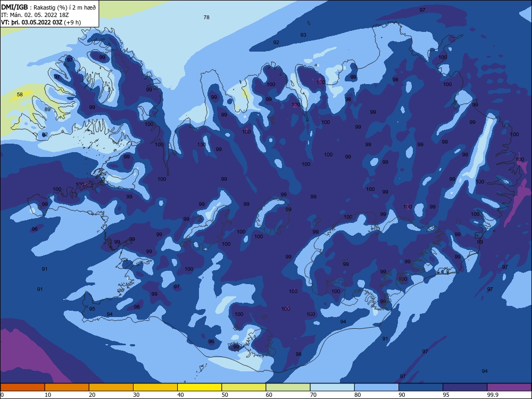Viewport: 532px width, 399px height.
Task: Click the 'IT: Mán. 02. 05. 2022 18Z' line
Action: coord(35,15)
